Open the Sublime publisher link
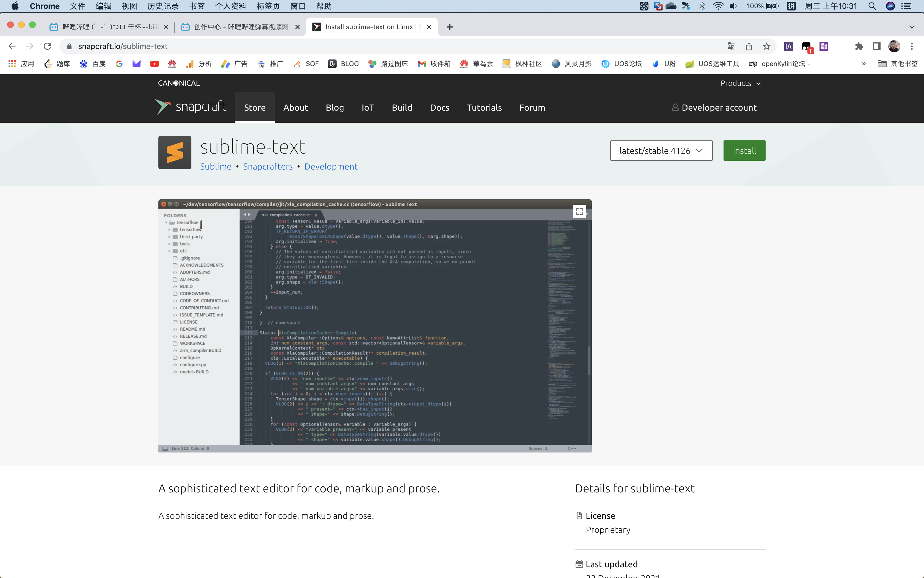 coord(216,166)
